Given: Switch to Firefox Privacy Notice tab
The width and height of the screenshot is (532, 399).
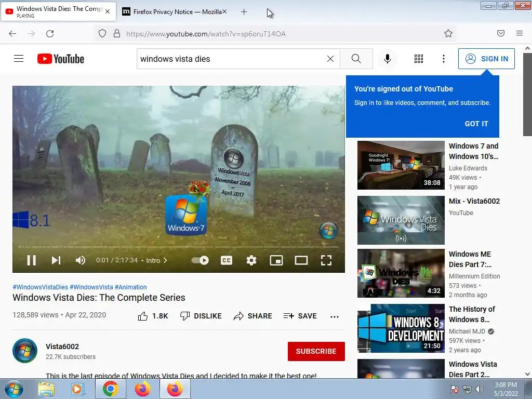Looking at the screenshot, I should pyautogui.click(x=174, y=12).
